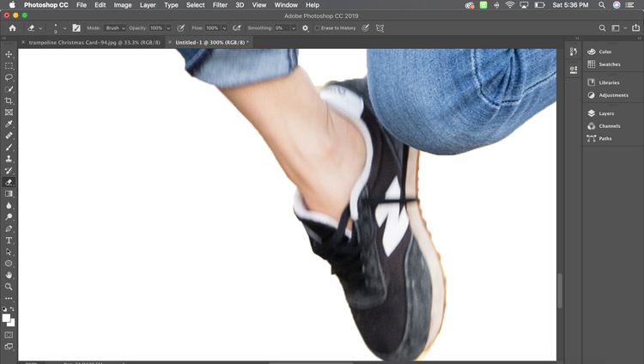Select the Brush tool in the toolbox
Viewport: 644px width, 364px height.
pos(9,147)
